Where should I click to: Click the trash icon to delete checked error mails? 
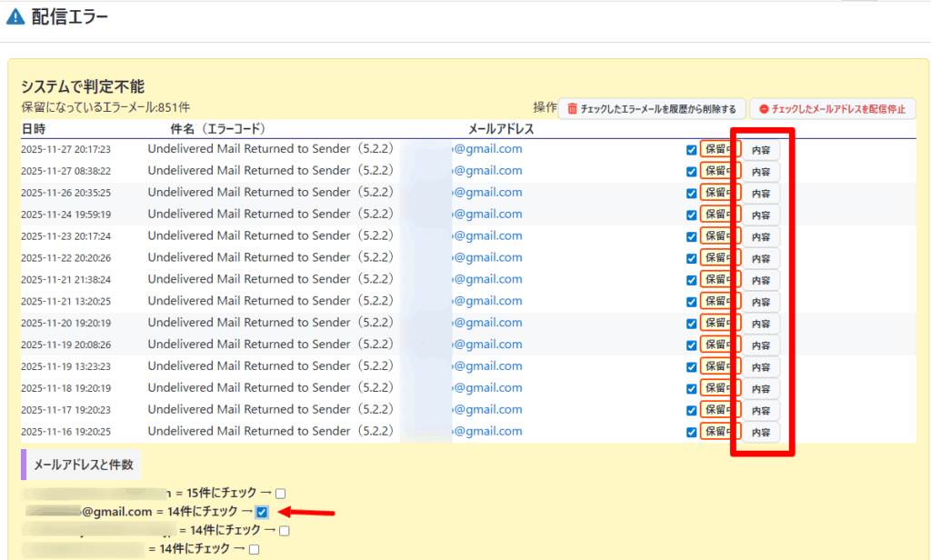572,109
